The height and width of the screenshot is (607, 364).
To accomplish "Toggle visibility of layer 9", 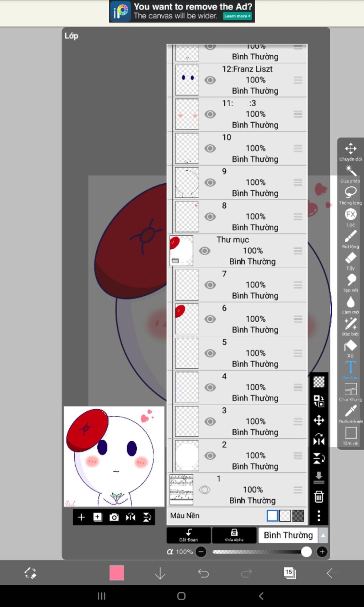I will (210, 182).
